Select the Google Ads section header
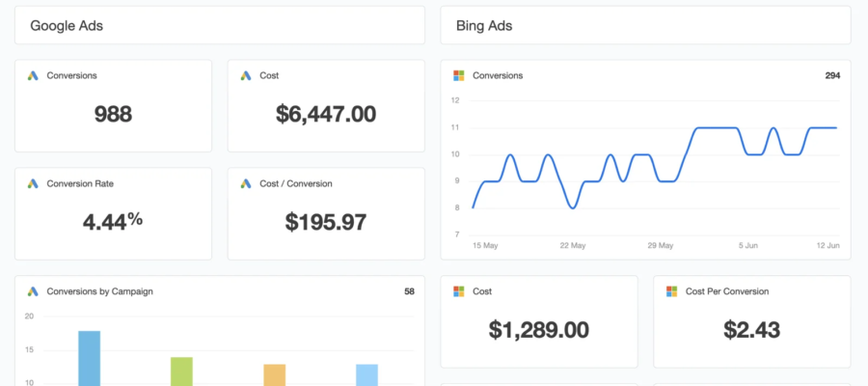This screenshot has width=868, height=386. click(x=67, y=26)
